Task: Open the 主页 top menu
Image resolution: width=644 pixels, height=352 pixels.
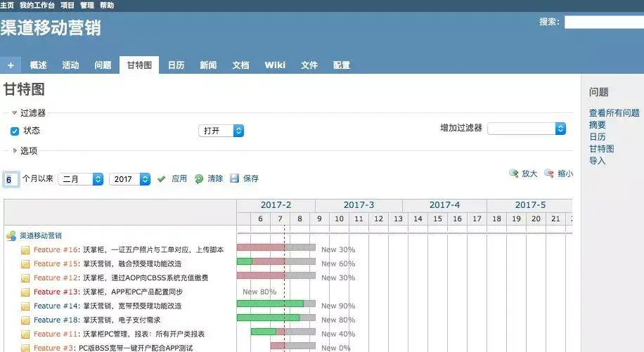Action: [x=7, y=6]
